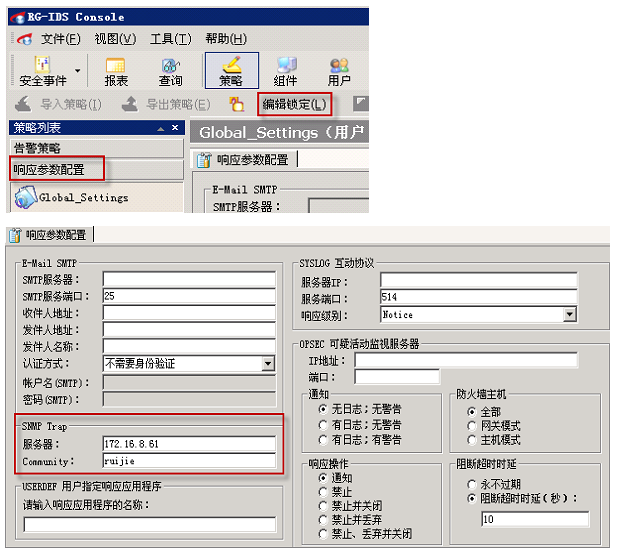Click the 导出策略(E) export icon
The height and width of the screenshot is (550, 618).
tap(130, 104)
